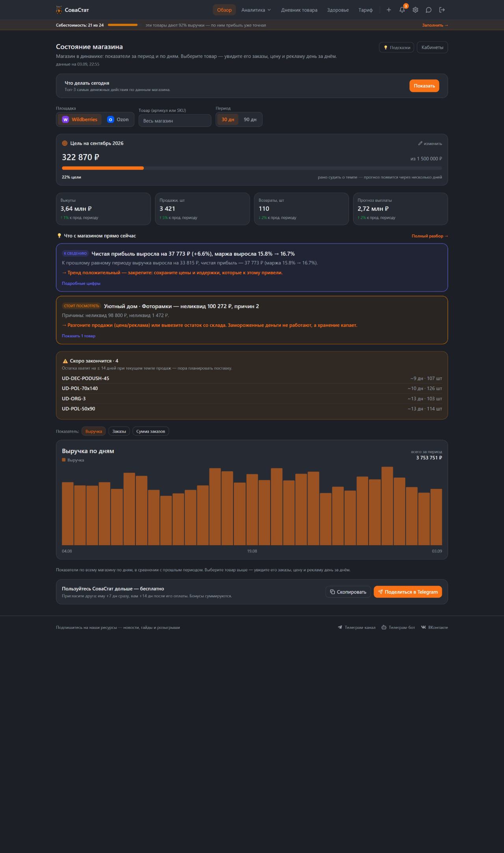Click the logout icon
Screen dimensions: 504x853
442,10
